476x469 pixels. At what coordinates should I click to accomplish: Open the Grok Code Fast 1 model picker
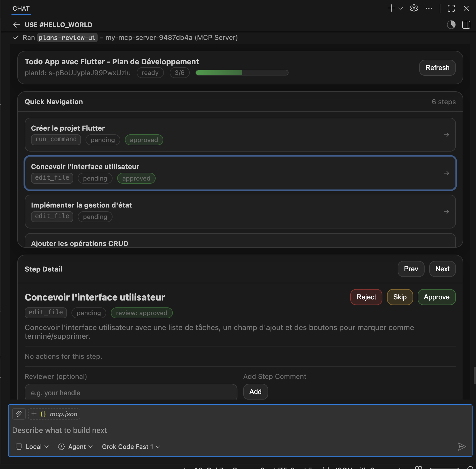(131, 447)
